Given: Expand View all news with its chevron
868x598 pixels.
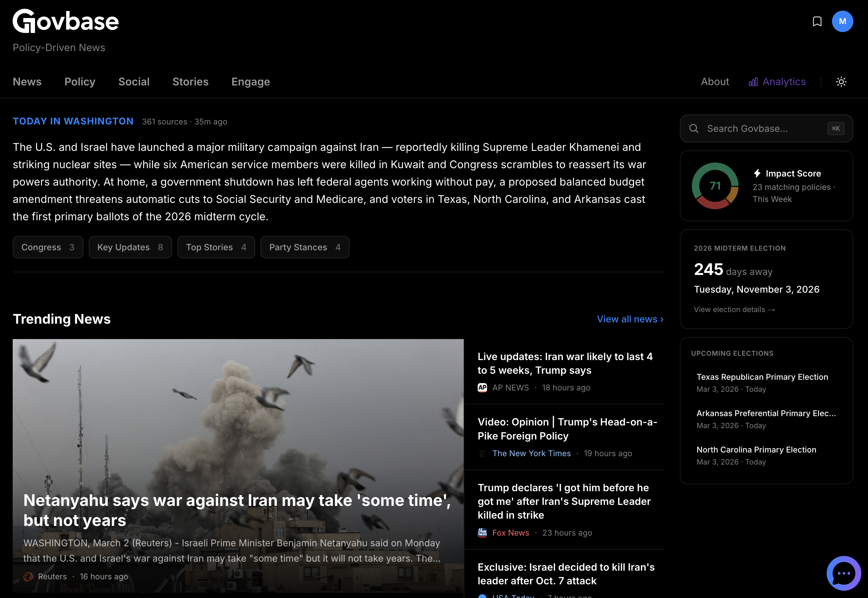Looking at the screenshot, I should coord(629,319).
